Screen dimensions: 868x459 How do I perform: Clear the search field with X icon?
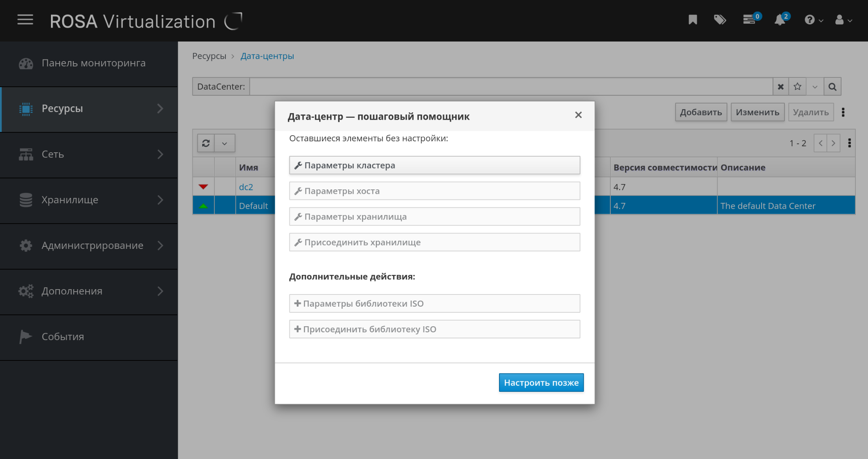[x=781, y=87]
